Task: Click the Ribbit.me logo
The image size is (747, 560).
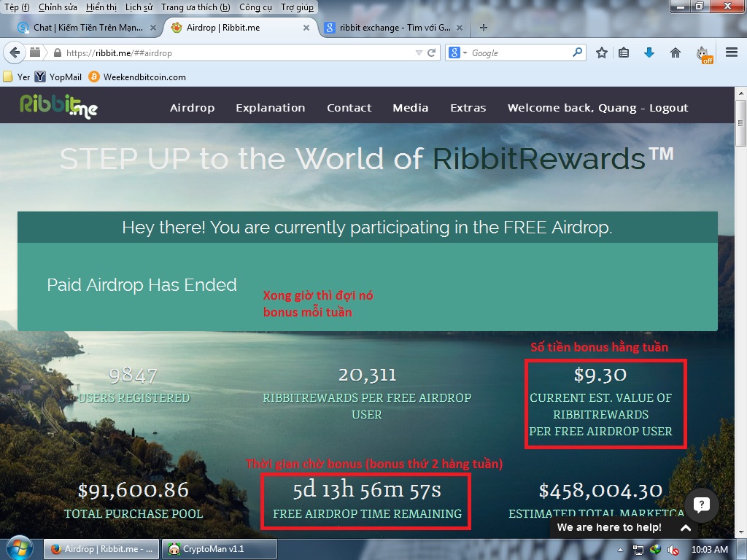Action: point(58,106)
